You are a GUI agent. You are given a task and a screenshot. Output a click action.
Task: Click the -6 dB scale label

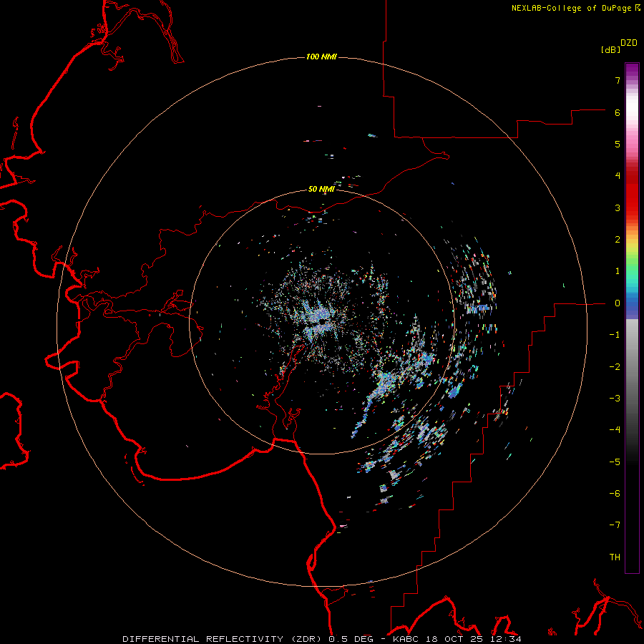[x=615, y=494]
